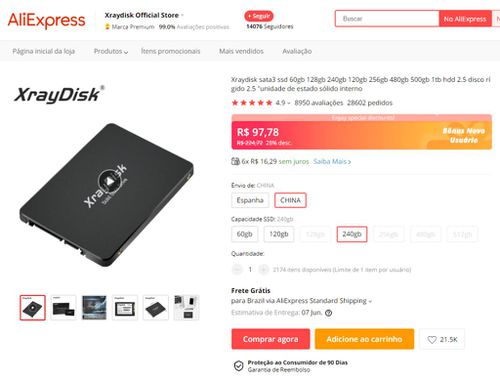Click the AliExpress logo
The height and width of the screenshot is (383, 500).
46,20
